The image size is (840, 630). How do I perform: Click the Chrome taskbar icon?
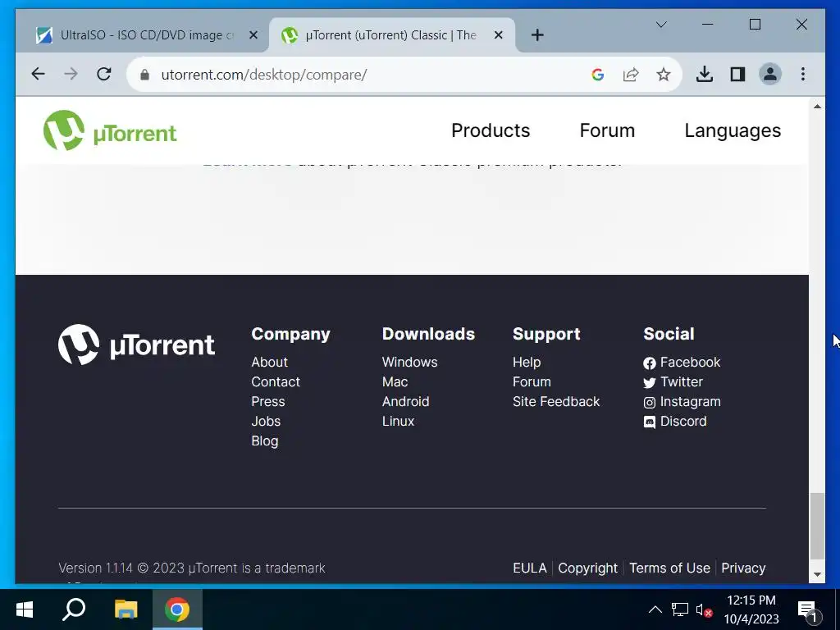coord(177,609)
